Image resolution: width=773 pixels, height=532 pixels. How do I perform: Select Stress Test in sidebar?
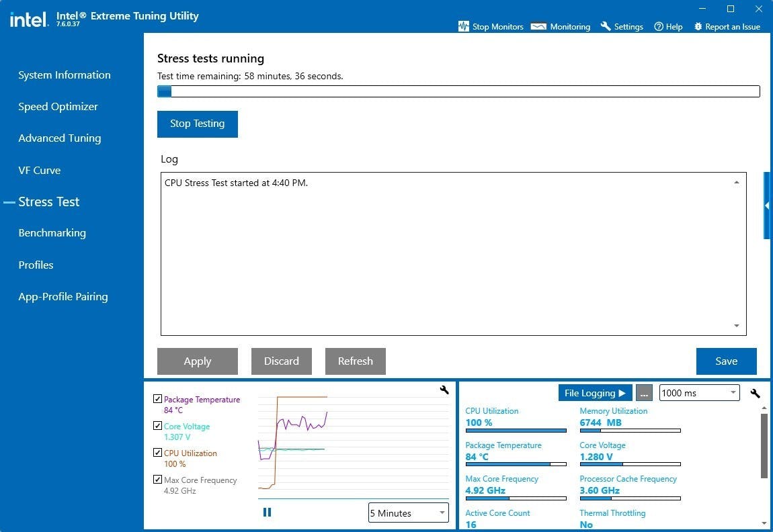(49, 202)
